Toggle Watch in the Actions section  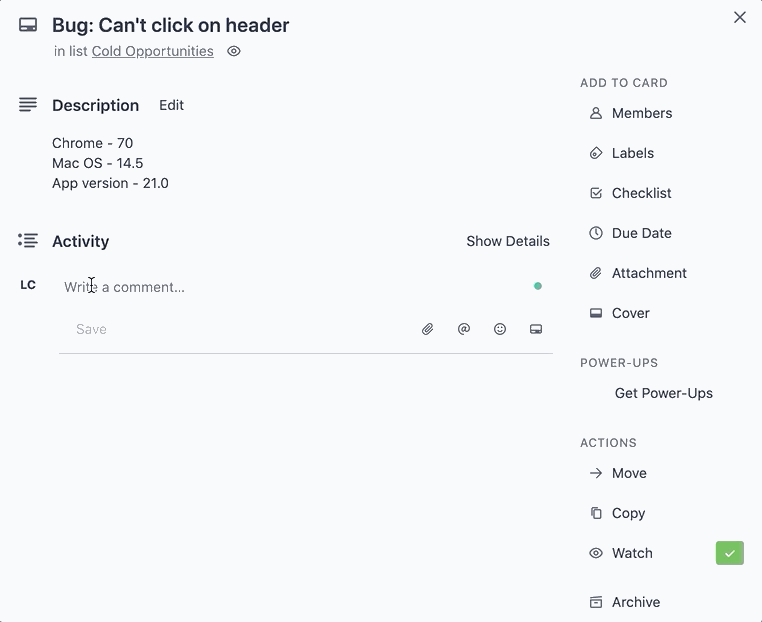(632, 553)
